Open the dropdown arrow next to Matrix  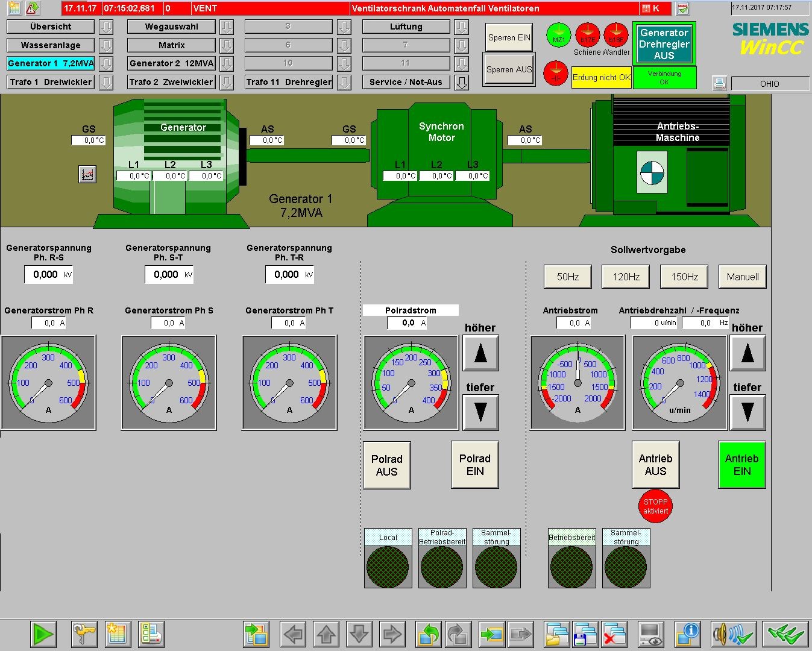pos(227,46)
